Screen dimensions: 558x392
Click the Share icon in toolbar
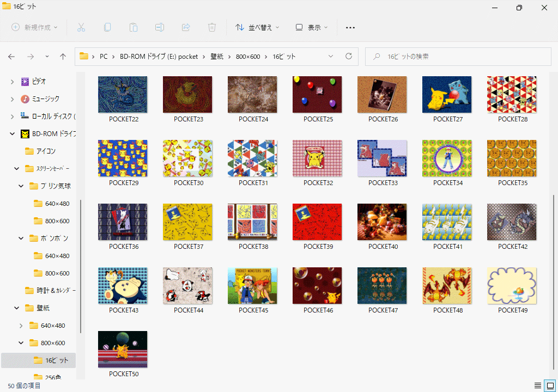click(186, 27)
